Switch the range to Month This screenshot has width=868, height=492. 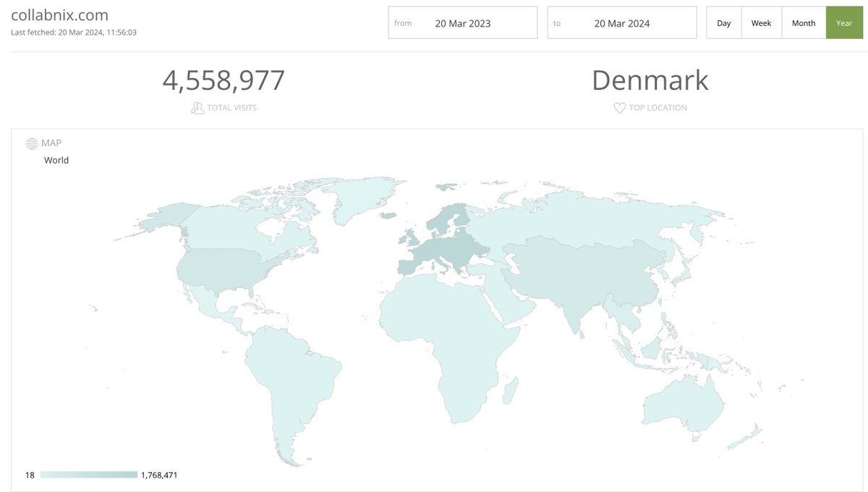point(804,23)
